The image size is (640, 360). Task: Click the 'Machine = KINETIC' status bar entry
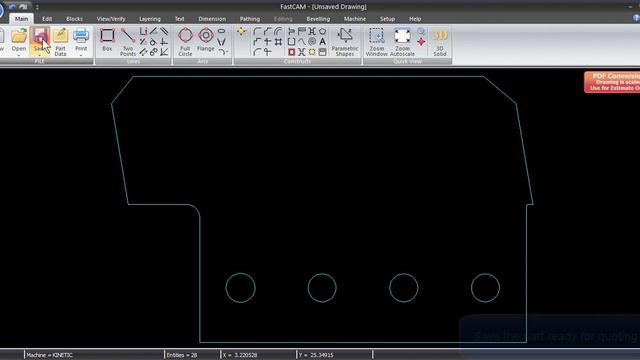49,355
